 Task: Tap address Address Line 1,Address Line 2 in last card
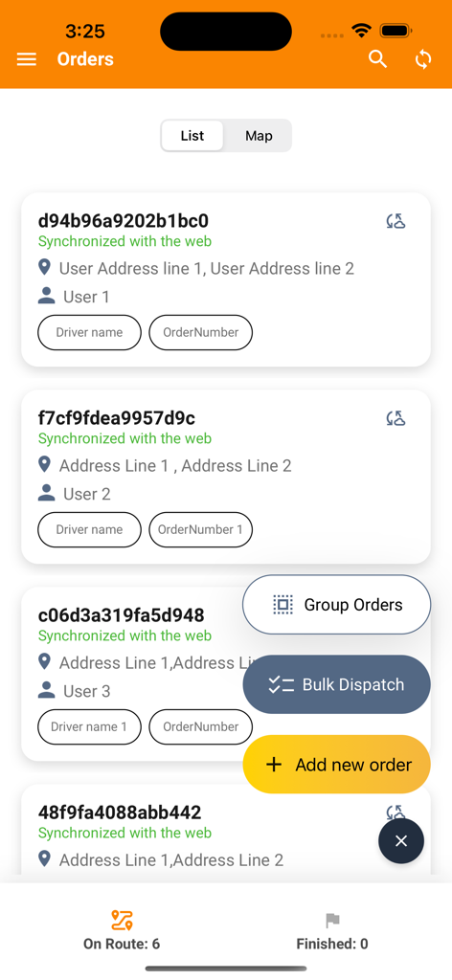[x=171, y=860]
